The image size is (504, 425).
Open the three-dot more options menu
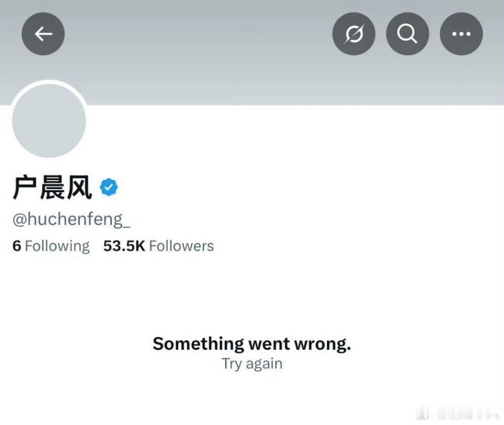[x=461, y=34]
